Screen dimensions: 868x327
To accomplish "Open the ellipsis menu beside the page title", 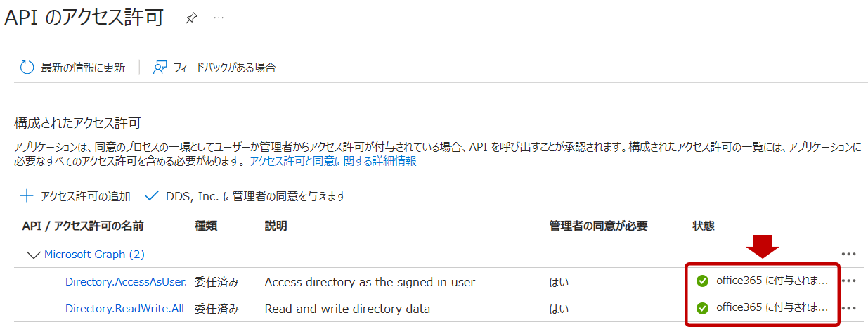I will [219, 18].
